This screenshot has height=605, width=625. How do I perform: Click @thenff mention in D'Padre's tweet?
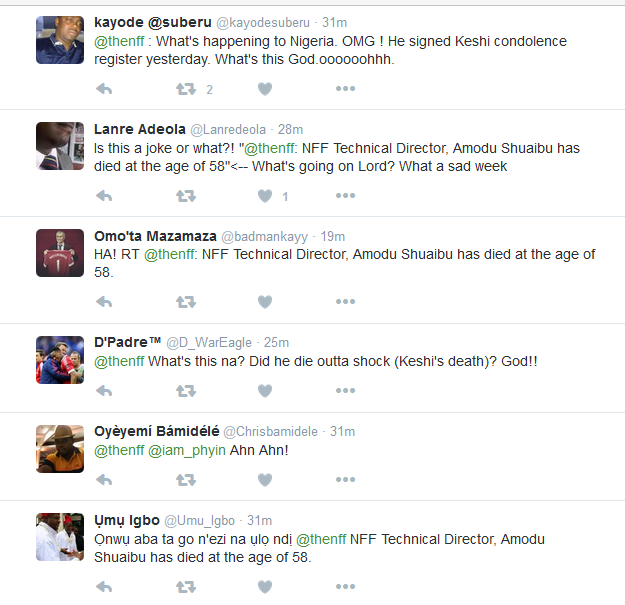[119, 360]
